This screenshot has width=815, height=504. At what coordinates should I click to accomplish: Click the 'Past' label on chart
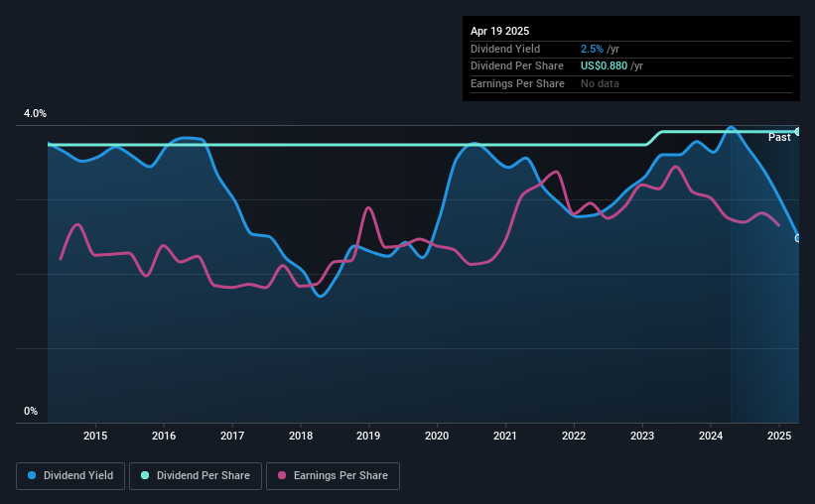click(779, 137)
